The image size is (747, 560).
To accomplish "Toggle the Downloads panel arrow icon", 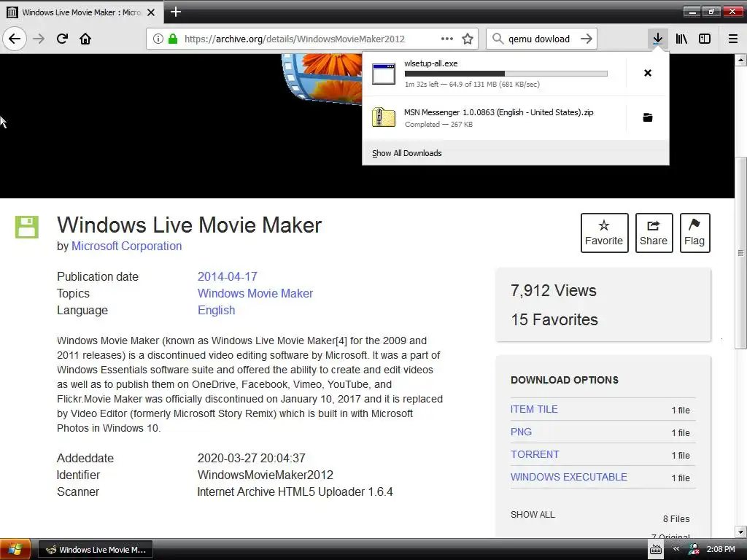I will [x=657, y=39].
